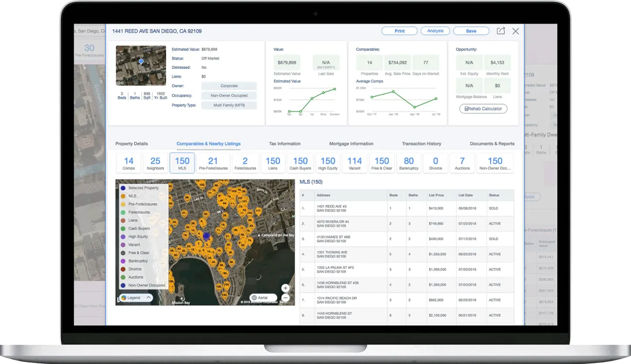This screenshot has width=631, height=364.
Task: Click the Estimated Value line chart
Action: (x=307, y=100)
